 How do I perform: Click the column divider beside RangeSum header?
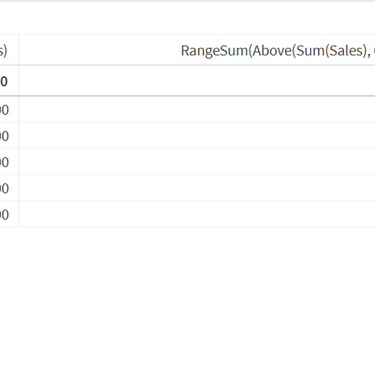[19, 50]
